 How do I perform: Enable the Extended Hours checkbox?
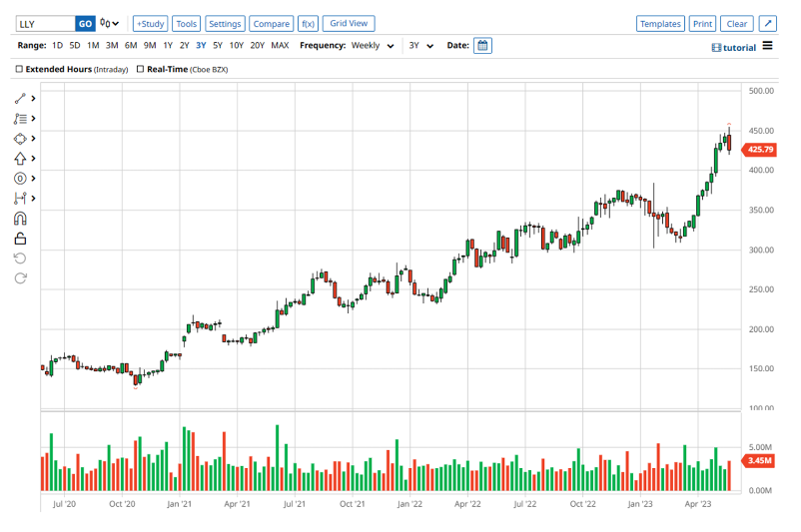point(19,69)
